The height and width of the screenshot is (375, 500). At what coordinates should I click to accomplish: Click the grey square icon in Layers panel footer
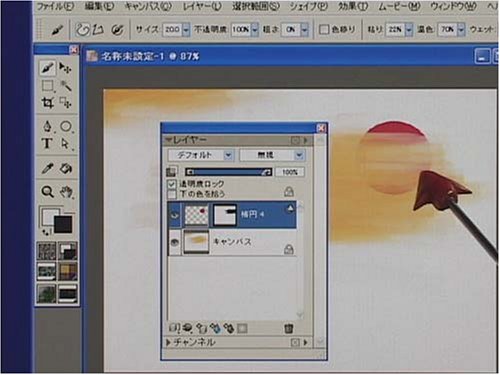[x=242, y=328]
